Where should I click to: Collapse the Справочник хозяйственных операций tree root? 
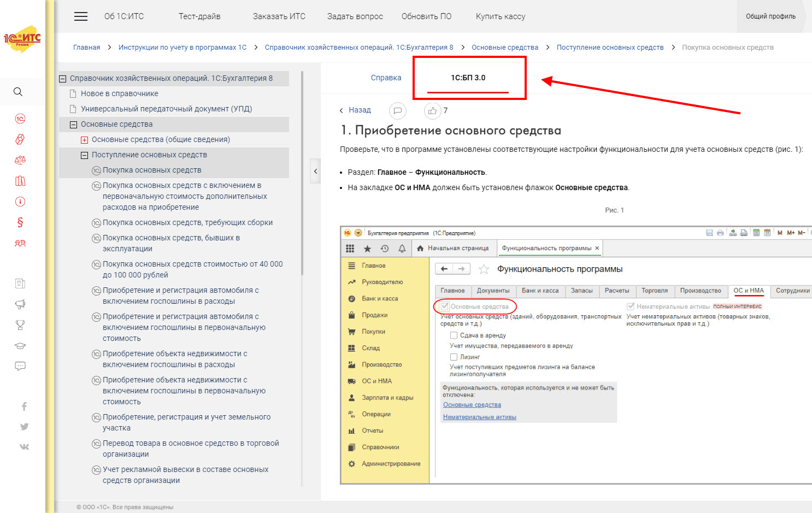[x=63, y=79]
